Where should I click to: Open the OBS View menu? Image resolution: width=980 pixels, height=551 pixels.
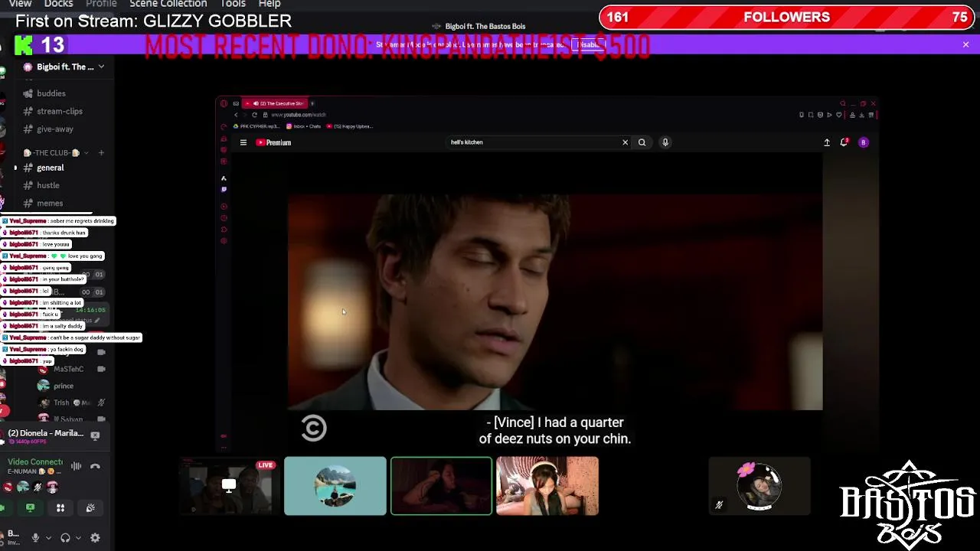point(20,4)
